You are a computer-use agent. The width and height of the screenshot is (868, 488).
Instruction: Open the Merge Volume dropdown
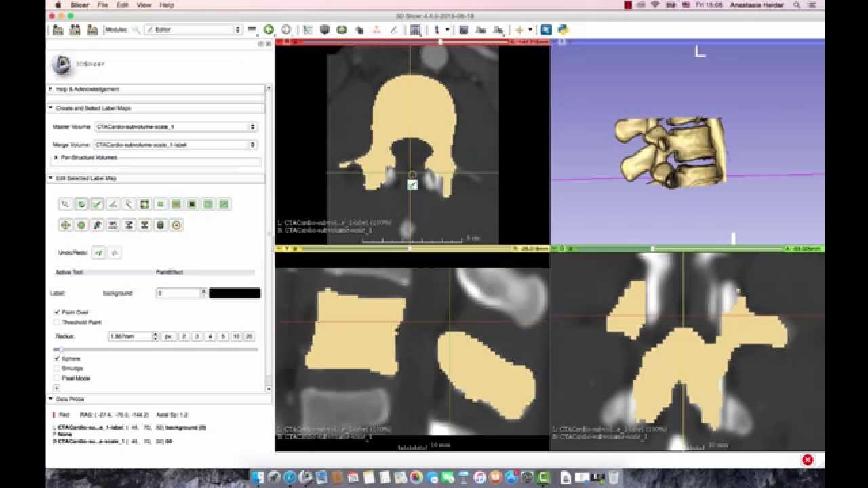pos(176,144)
